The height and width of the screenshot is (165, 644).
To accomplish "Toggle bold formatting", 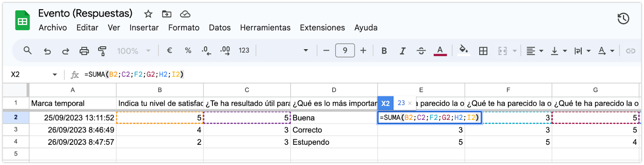I will (x=384, y=51).
